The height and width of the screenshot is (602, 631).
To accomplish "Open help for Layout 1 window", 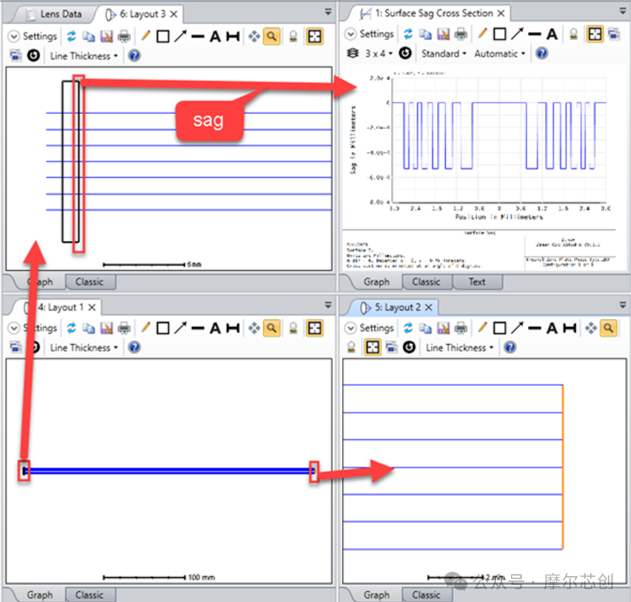I will coord(134,347).
